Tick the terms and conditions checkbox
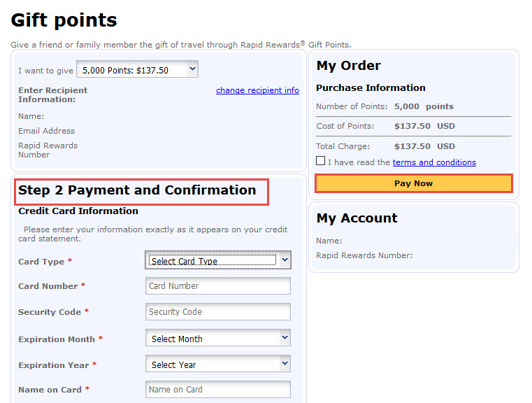The height and width of the screenshot is (403, 532). 320,161
